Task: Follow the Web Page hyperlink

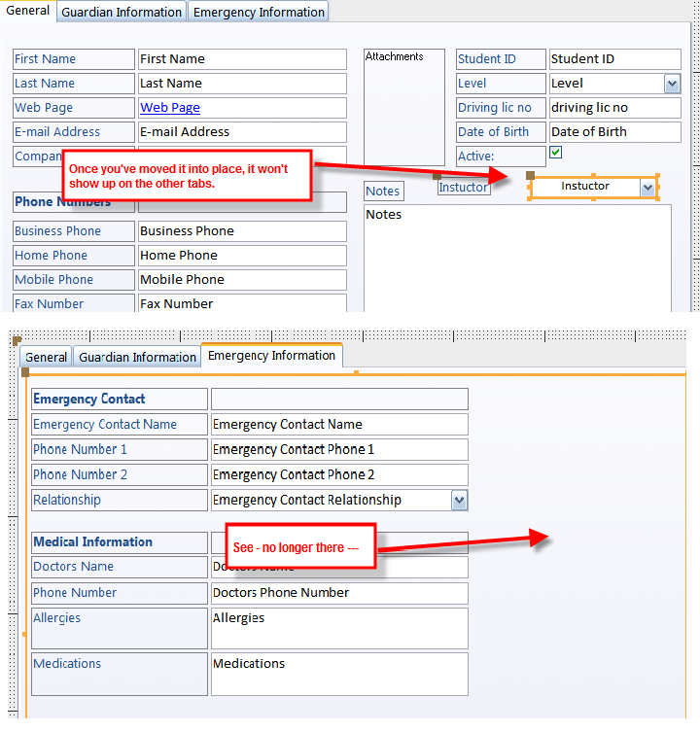Action: tap(170, 108)
